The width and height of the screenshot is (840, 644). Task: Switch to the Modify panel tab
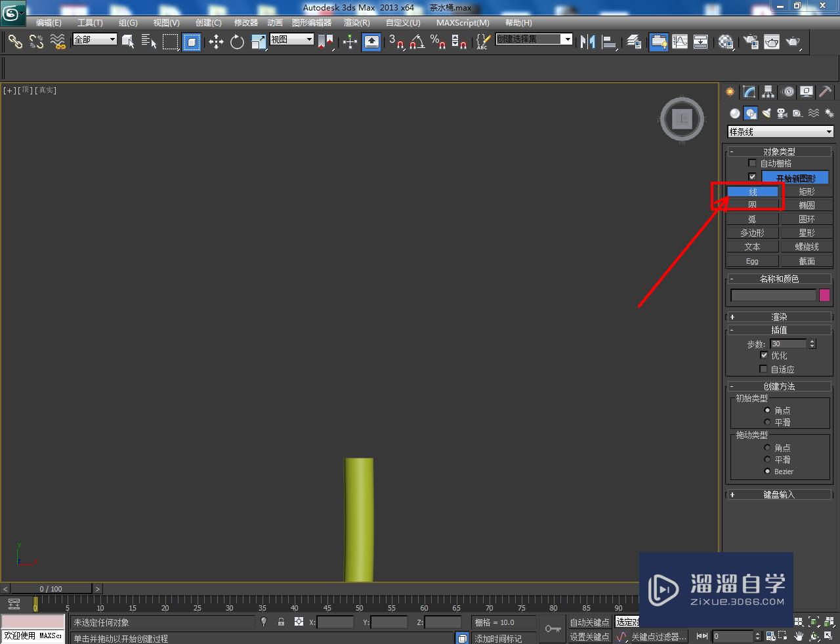[x=749, y=92]
